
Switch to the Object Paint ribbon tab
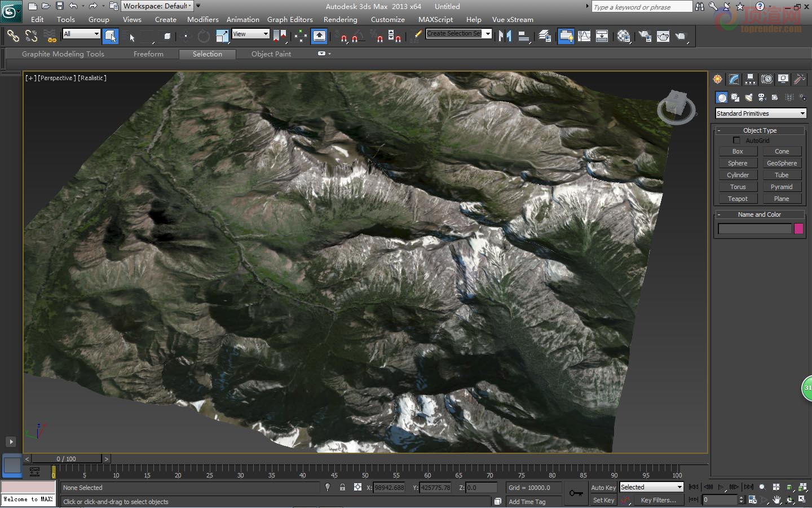pyautogui.click(x=271, y=54)
